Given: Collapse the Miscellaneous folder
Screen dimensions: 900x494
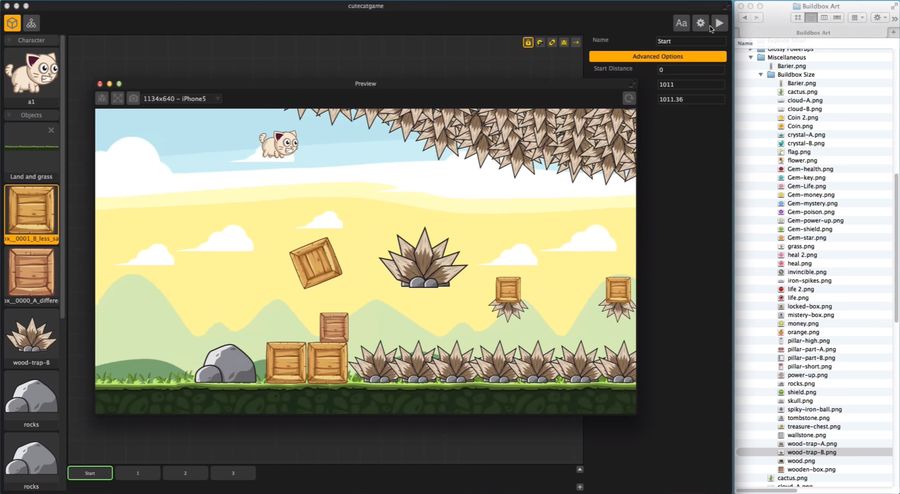Looking at the screenshot, I should tap(751, 58).
